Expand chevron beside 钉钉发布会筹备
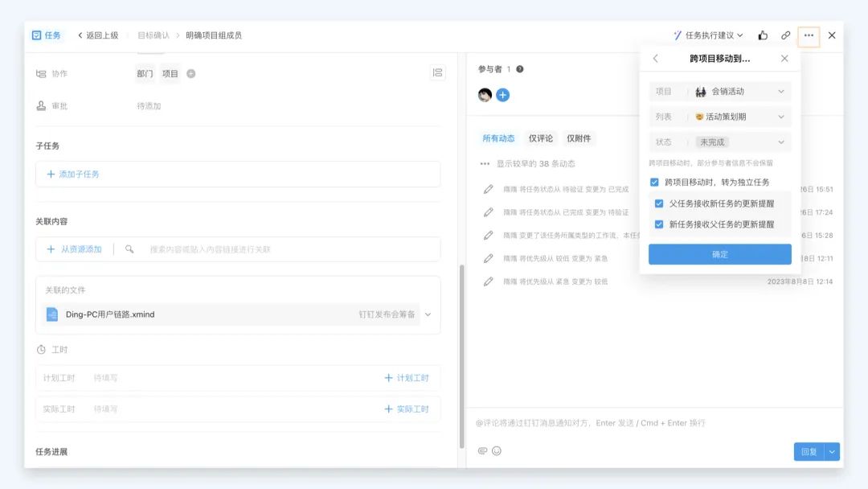The height and width of the screenshot is (489, 868). point(428,314)
